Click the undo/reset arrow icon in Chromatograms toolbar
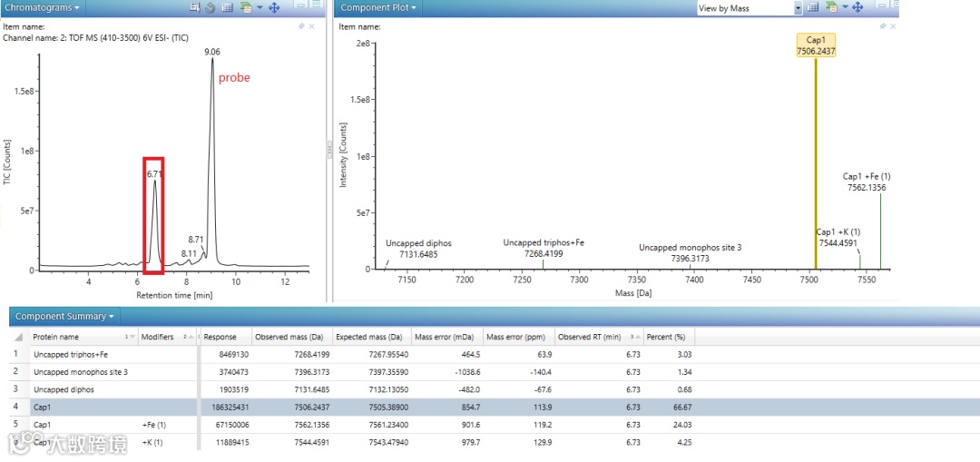 click(211, 7)
